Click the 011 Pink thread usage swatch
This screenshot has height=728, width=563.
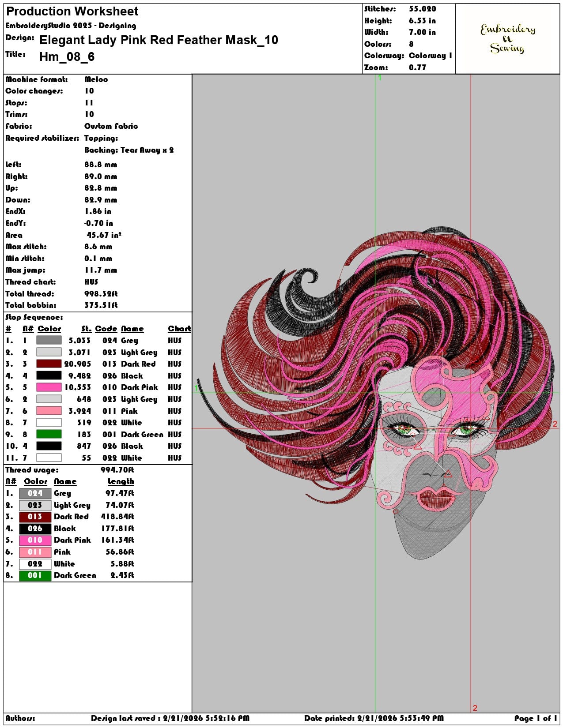35,552
